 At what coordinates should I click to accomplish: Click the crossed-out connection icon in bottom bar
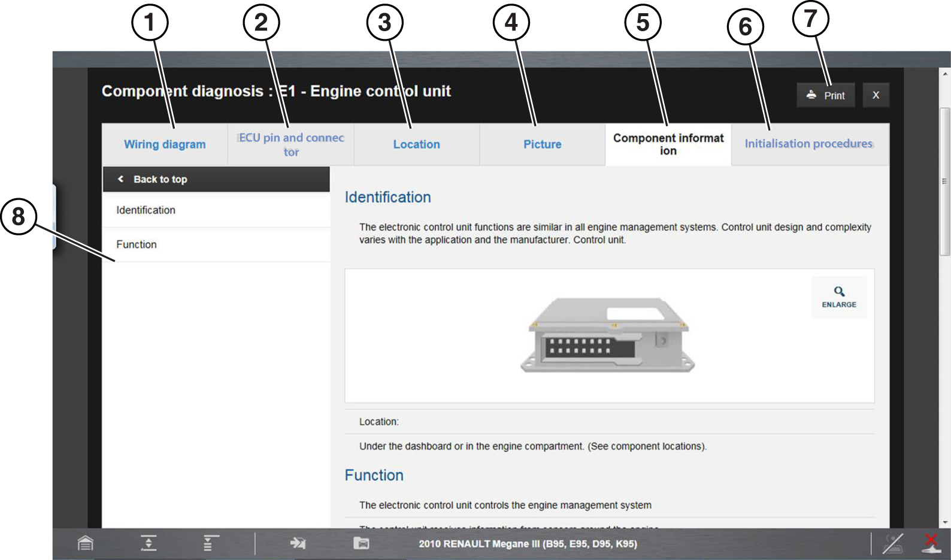pyautogui.click(x=893, y=543)
